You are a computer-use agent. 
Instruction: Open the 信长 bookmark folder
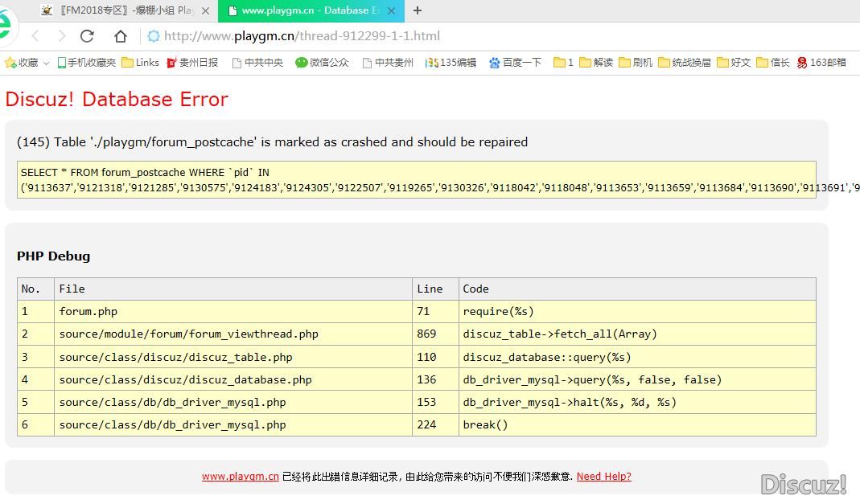773,63
